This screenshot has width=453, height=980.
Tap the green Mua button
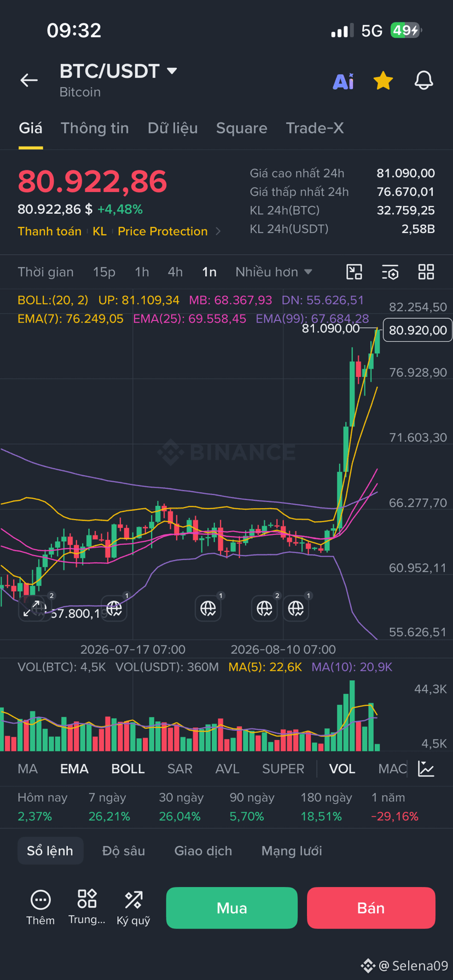232,908
